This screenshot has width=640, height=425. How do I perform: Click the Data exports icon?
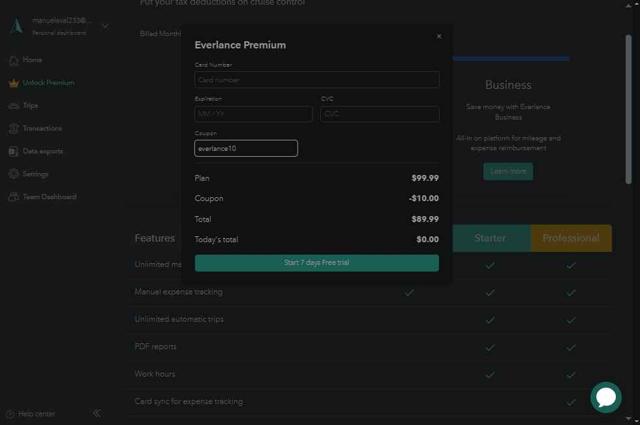coord(13,151)
